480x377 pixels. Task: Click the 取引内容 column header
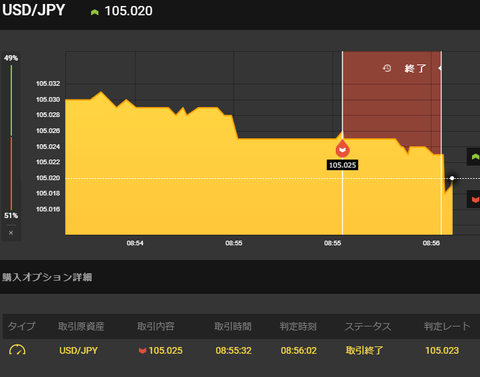coord(156,326)
